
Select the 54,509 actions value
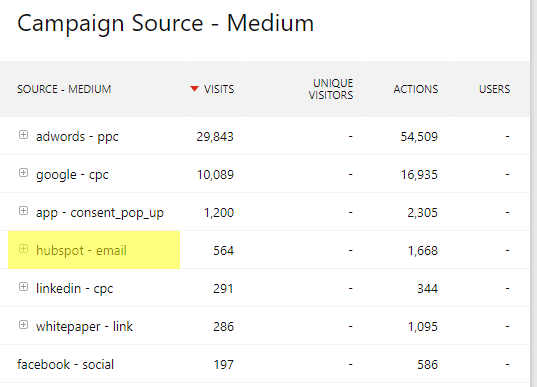click(x=419, y=137)
